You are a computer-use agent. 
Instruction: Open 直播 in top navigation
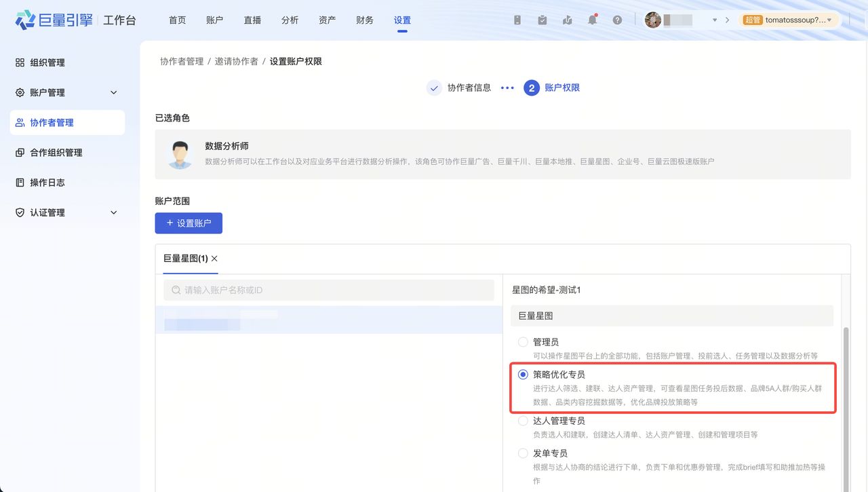click(252, 20)
